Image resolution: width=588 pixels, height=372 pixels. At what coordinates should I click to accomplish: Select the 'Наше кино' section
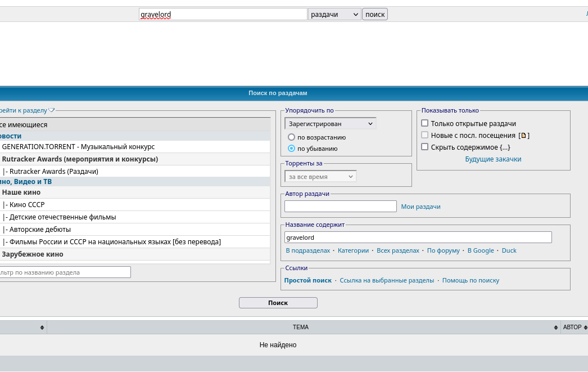(134, 192)
